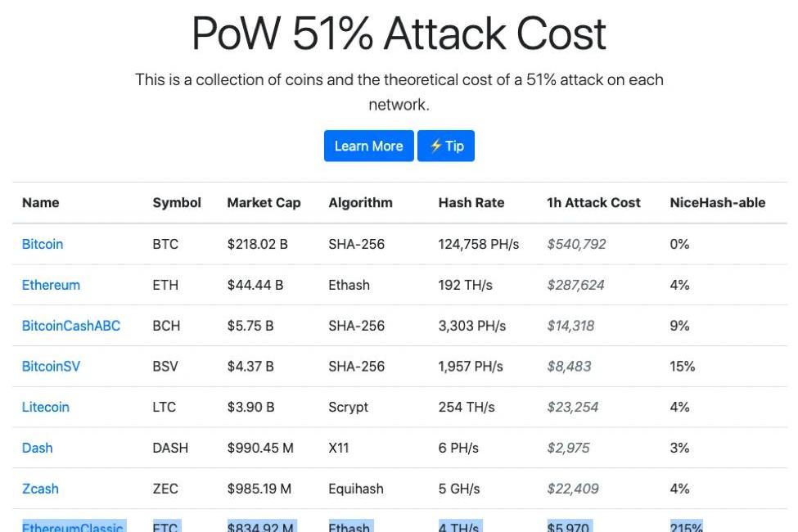Click the lightning Tip button
Screen dimensions: 798x532
click(x=446, y=147)
